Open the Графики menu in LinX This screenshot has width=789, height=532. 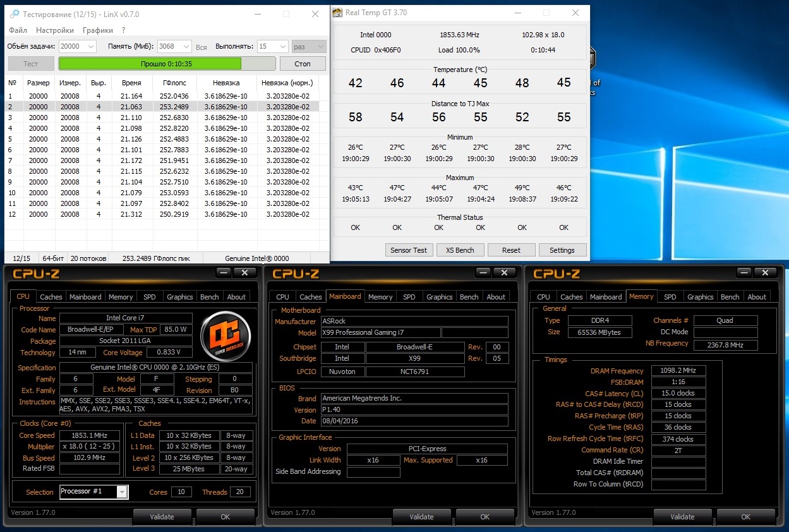(98, 30)
